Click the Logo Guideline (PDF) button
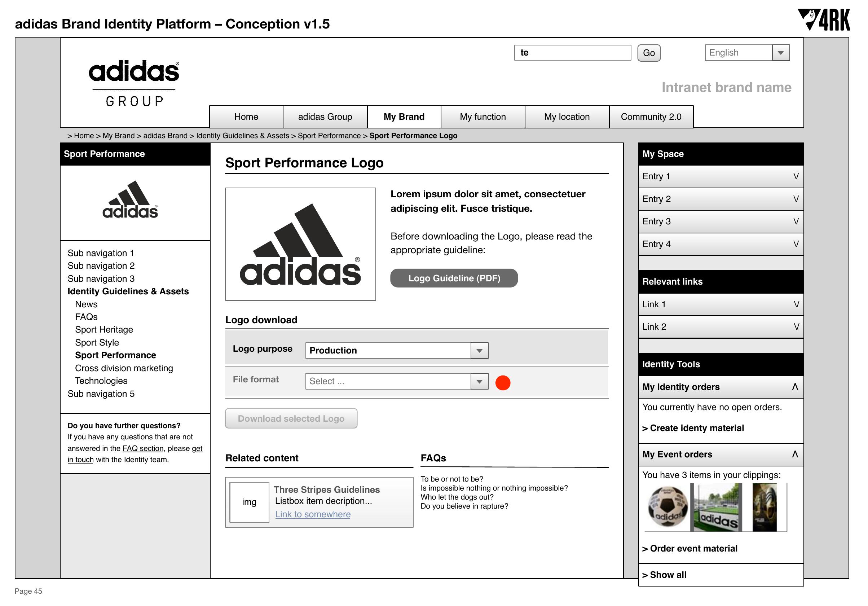868x606 pixels. tap(454, 278)
